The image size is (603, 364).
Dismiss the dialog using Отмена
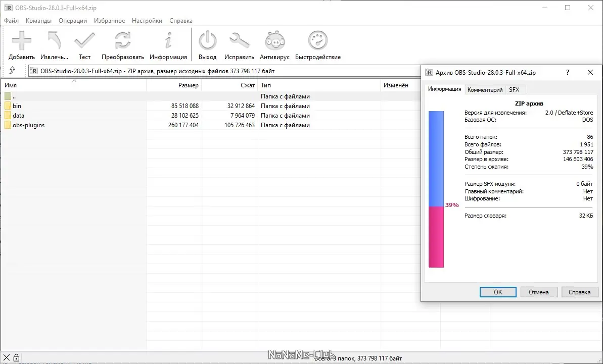[539, 292]
